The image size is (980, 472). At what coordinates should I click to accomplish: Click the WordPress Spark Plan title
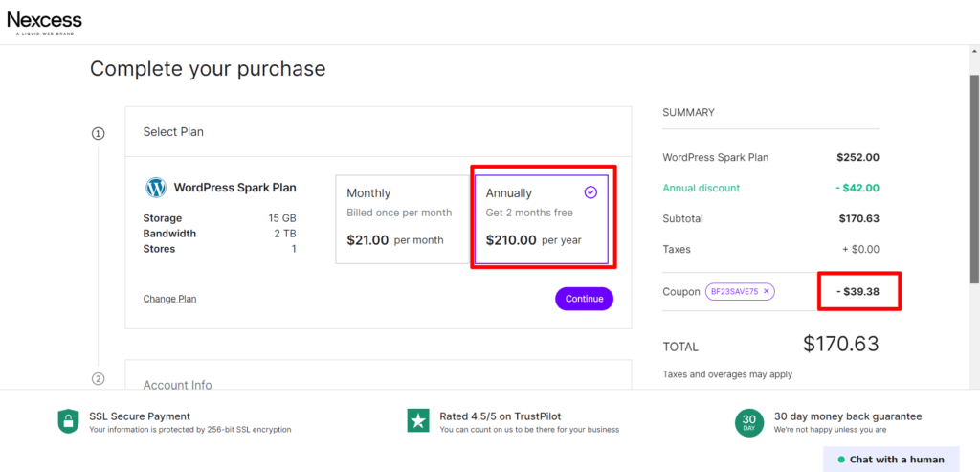[235, 188]
